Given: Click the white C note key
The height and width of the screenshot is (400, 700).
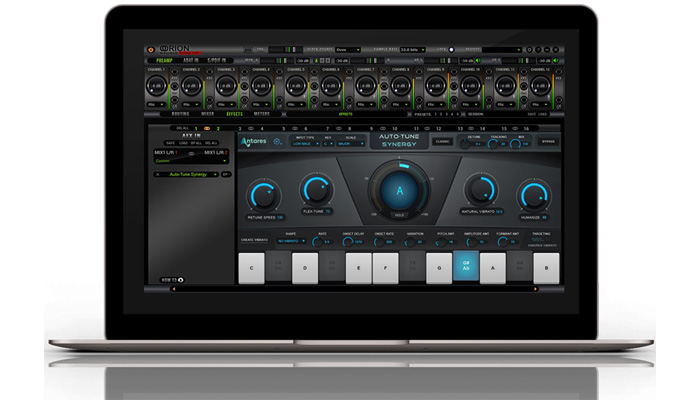Looking at the screenshot, I should click(250, 267).
